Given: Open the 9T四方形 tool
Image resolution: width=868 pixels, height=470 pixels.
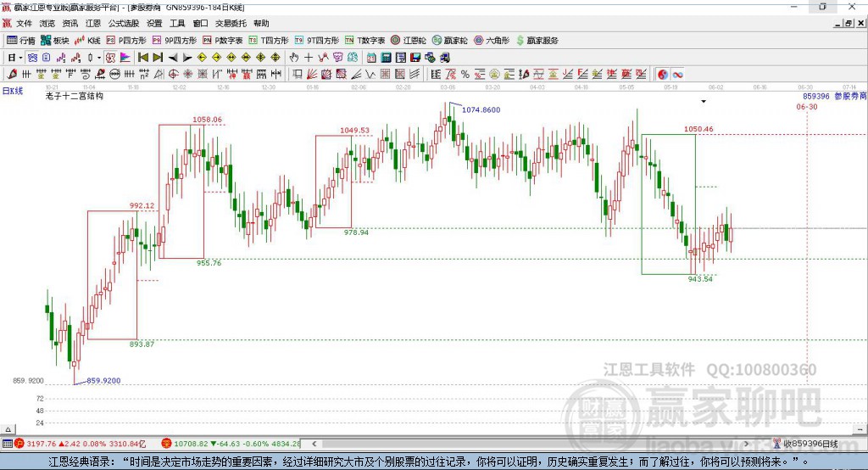Looking at the screenshot, I should click(x=317, y=41).
